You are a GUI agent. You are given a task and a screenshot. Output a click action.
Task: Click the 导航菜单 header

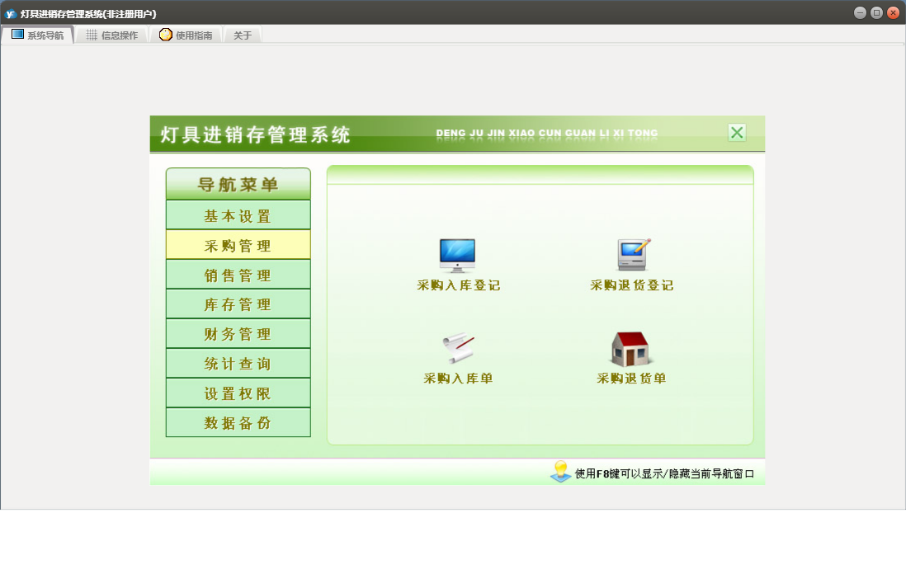[x=238, y=184]
